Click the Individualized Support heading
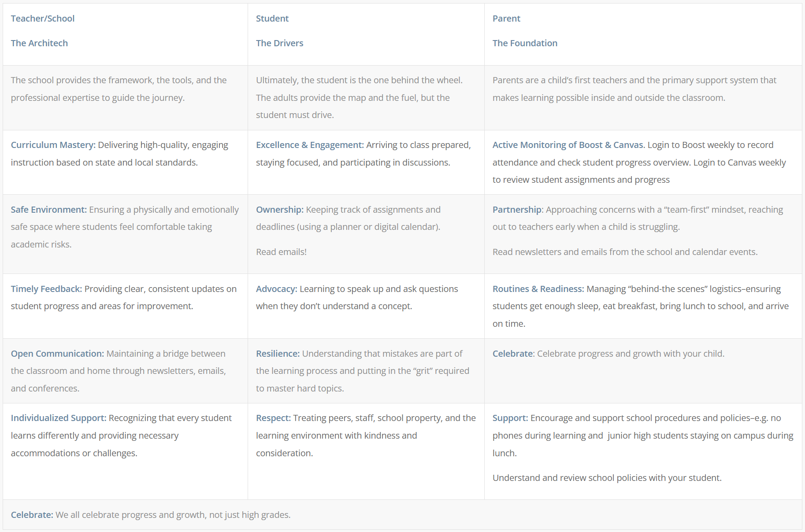805x532 pixels. tap(59, 418)
